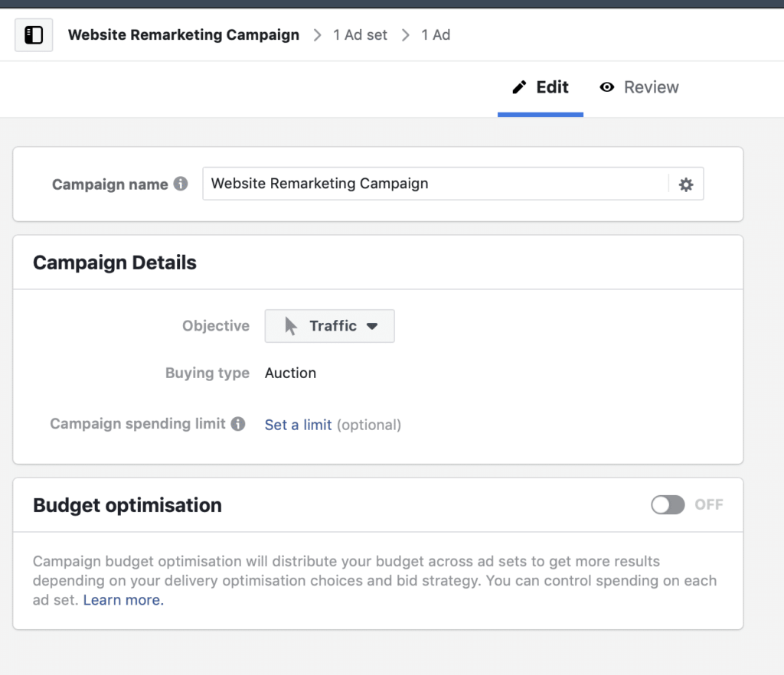Click the cursor icon in the Objective button
The height and width of the screenshot is (675, 784).
point(291,326)
